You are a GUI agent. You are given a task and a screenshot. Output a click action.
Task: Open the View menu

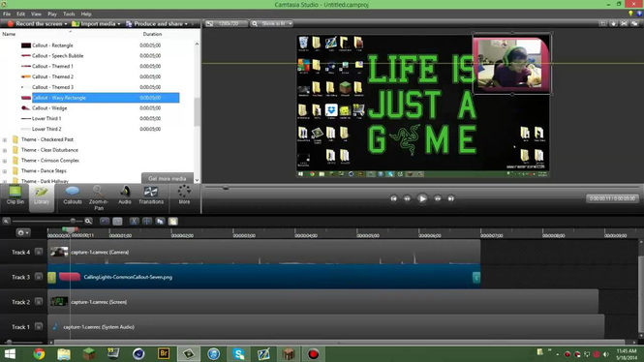36,14
